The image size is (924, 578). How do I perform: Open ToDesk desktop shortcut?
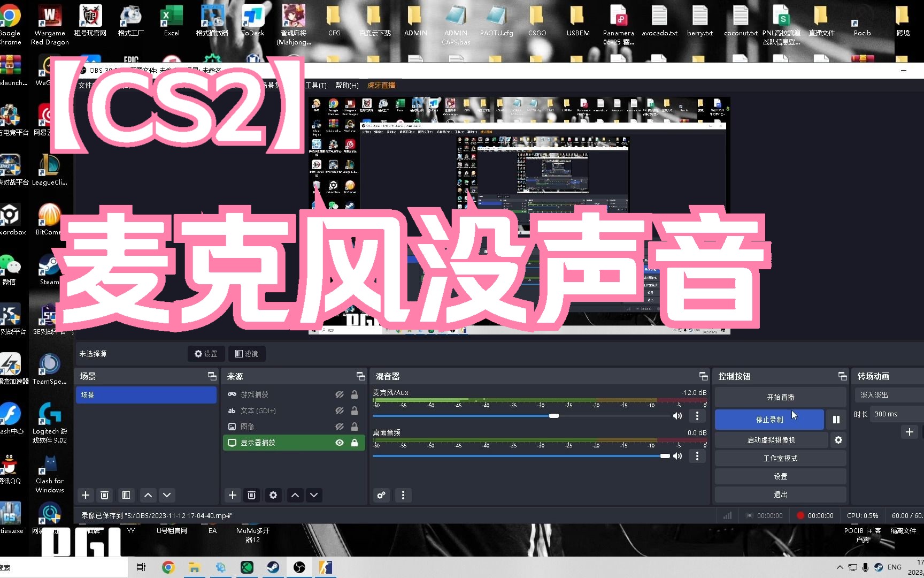(253, 20)
